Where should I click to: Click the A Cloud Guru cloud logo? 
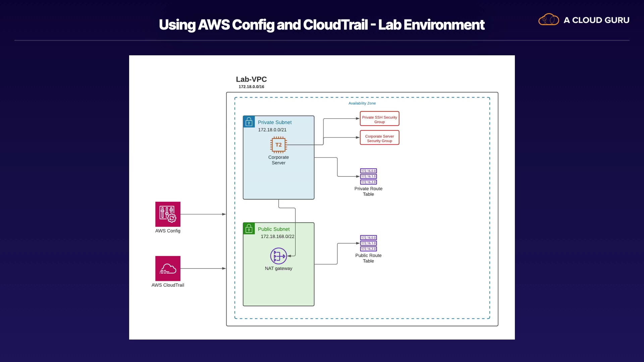click(548, 20)
